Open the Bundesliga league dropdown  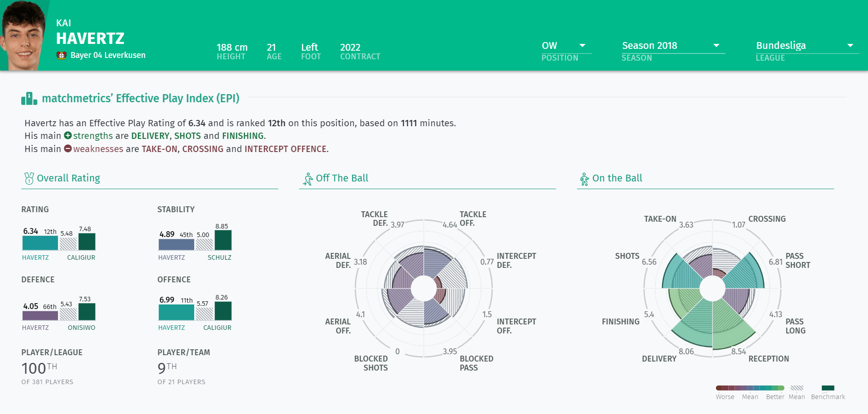tap(807, 46)
